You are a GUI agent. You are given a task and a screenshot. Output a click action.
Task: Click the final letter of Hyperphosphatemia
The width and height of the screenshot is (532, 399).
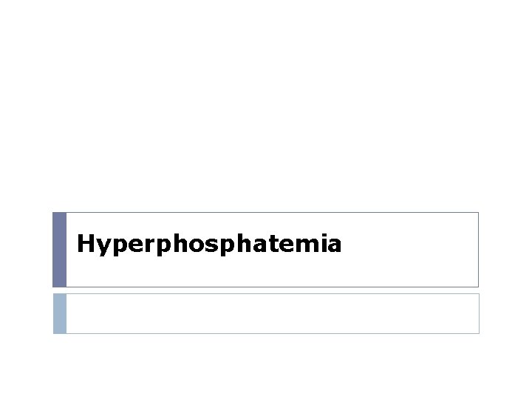[x=334, y=245]
